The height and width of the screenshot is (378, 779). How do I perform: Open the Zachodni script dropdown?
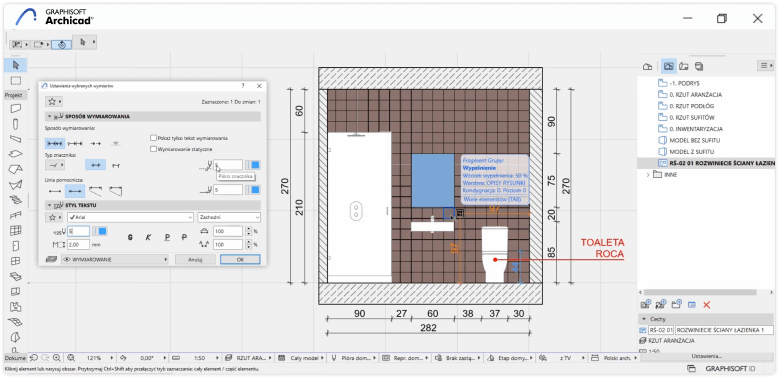pos(229,217)
